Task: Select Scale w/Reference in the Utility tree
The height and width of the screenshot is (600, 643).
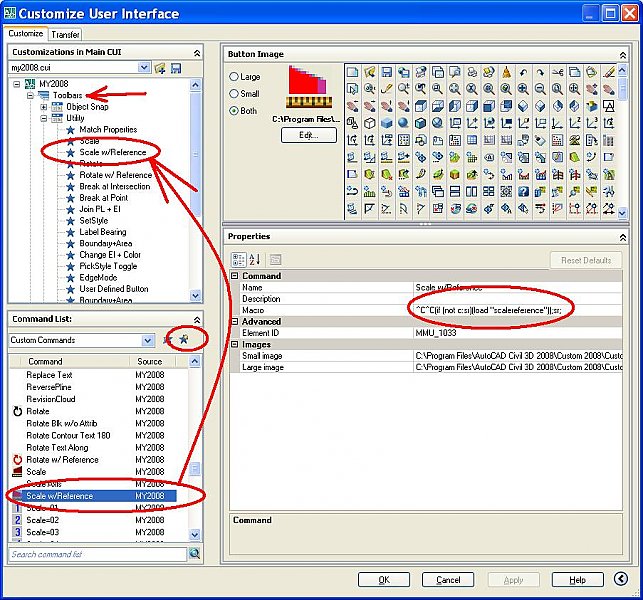Action: click(x=112, y=152)
